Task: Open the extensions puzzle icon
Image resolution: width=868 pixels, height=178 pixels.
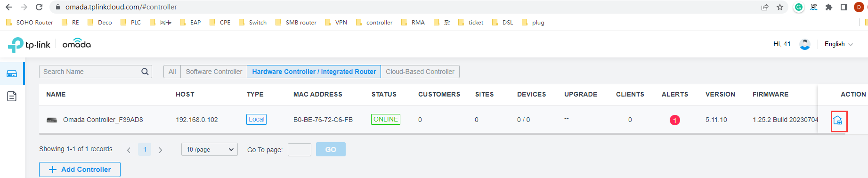Action: [x=829, y=7]
